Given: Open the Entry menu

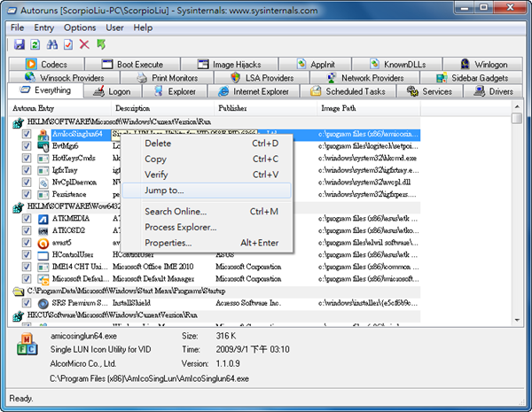Looking at the screenshot, I should click(44, 27).
